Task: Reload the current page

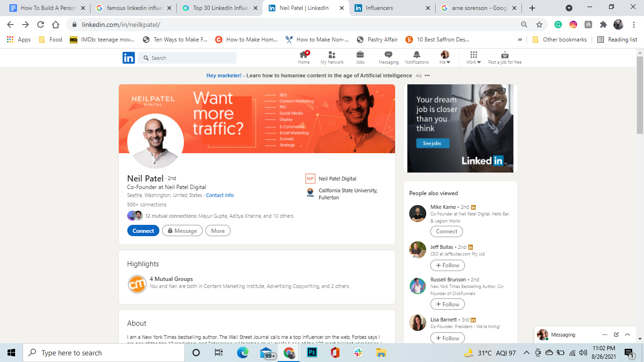Action: pyautogui.click(x=41, y=25)
